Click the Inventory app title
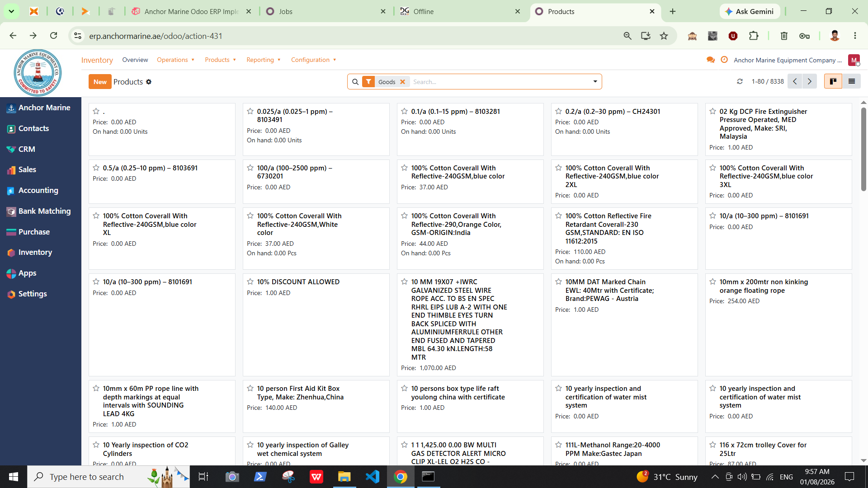 (x=97, y=60)
